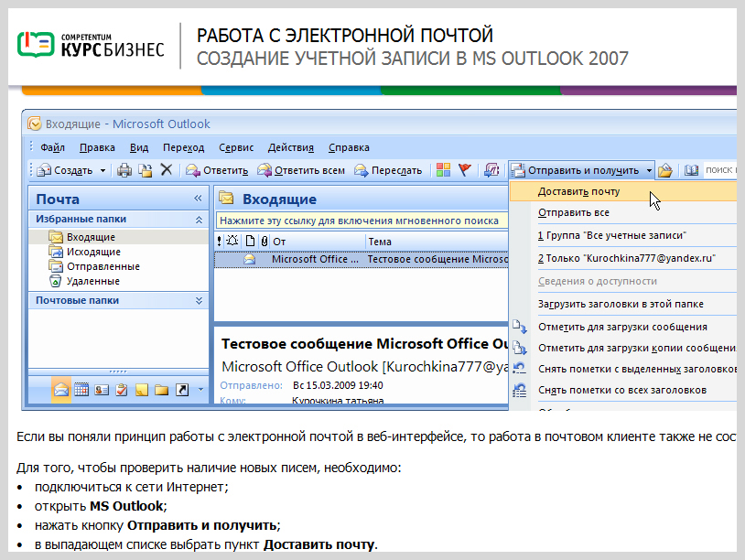Sort messages by the Тема column

tap(437, 242)
